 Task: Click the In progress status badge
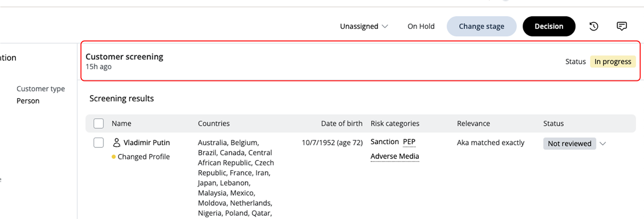[x=613, y=62]
